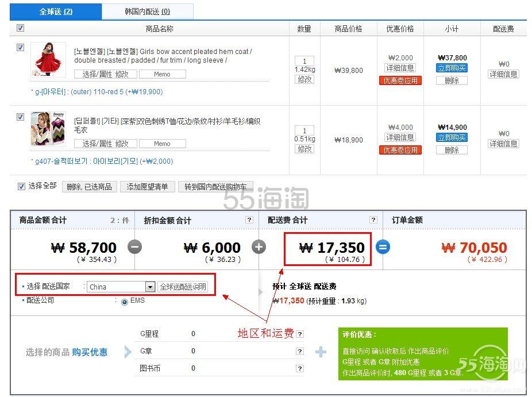Switch to the 韩国内配送 (0) tab

(x=147, y=11)
